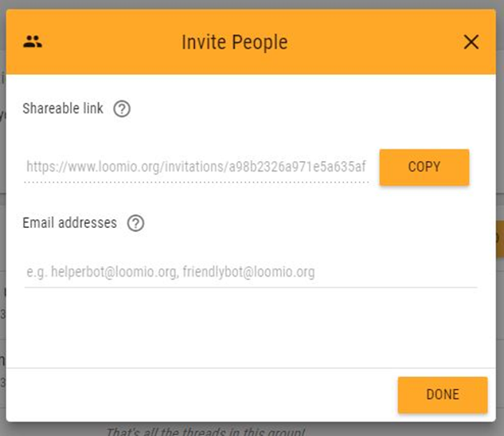504x436 pixels.
Task: Click the Invite People title
Action: 234,42
